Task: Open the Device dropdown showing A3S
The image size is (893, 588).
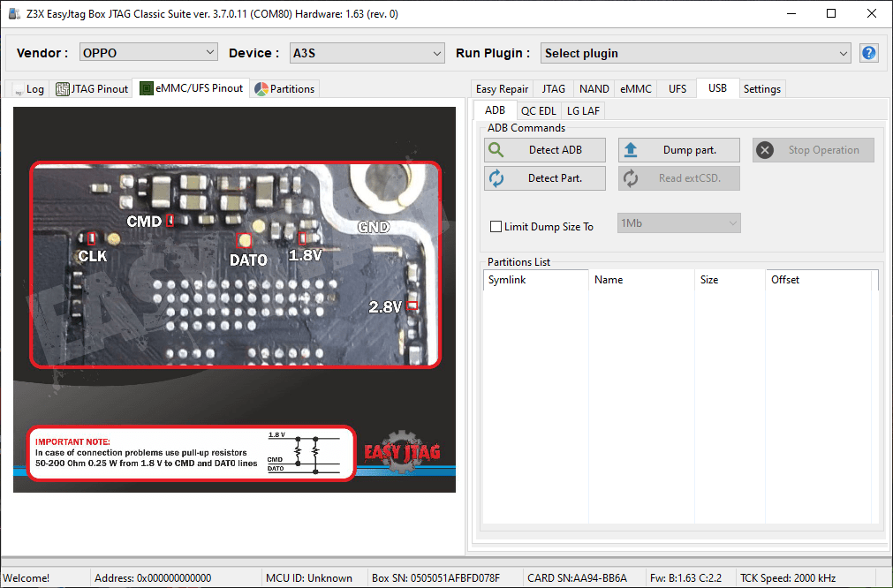Action: tap(367, 53)
